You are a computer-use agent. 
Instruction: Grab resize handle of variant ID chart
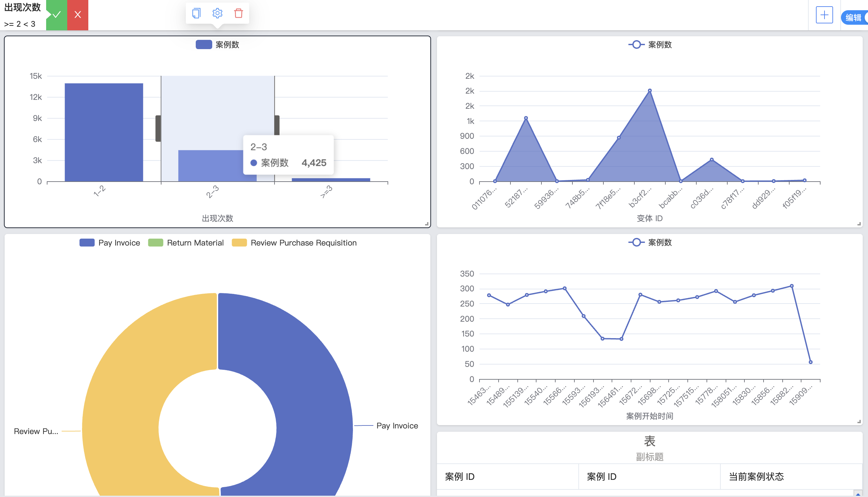(x=859, y=224)
